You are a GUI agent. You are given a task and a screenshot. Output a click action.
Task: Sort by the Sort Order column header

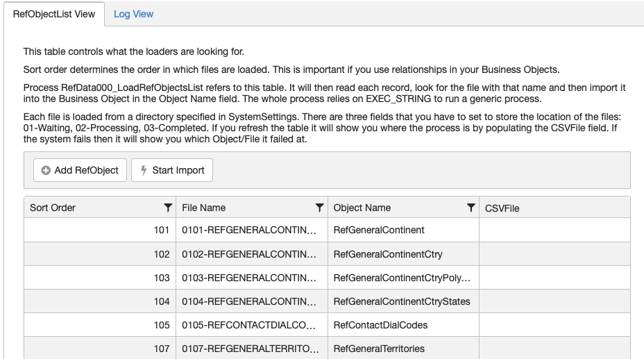point(53,208)
